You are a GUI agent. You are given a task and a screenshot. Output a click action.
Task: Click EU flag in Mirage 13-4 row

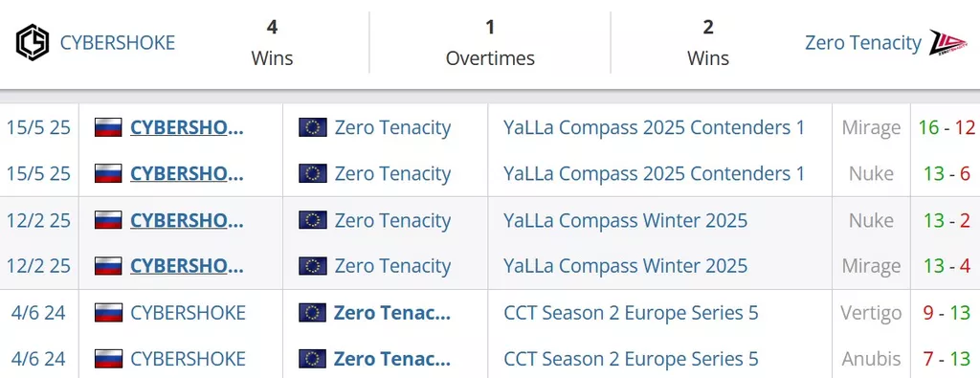(313, 265)
